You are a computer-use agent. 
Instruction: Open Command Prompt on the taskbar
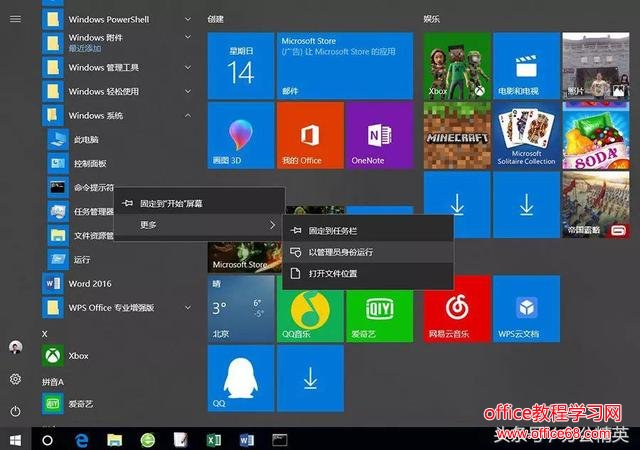pyautogui.click(x=280, y=440)
